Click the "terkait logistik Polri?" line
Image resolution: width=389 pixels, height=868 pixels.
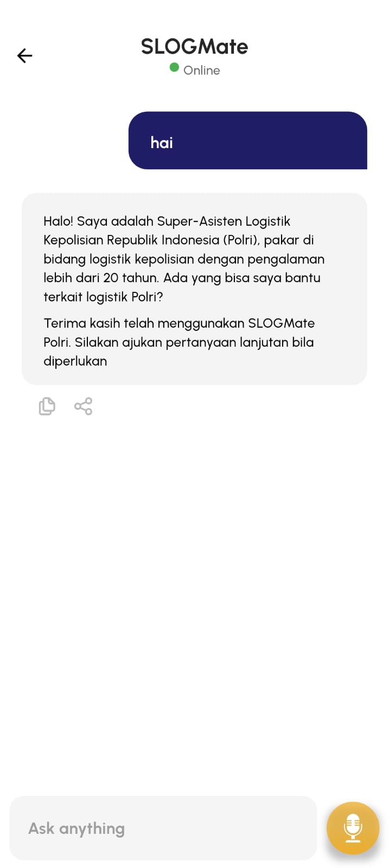click(x=103, y=297)
